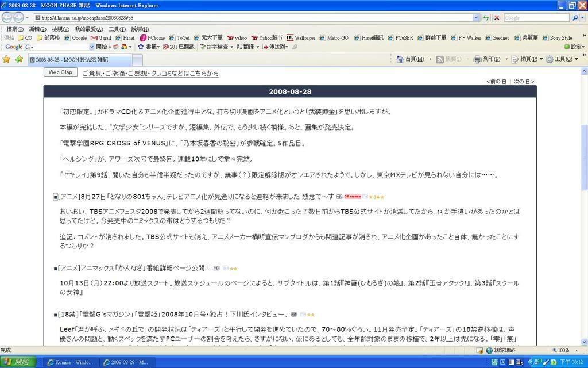This screenshot has height=368, width=588.
Task: Open the Google Toolbar 設定 dropdown
Action: [x=574, y=47]
